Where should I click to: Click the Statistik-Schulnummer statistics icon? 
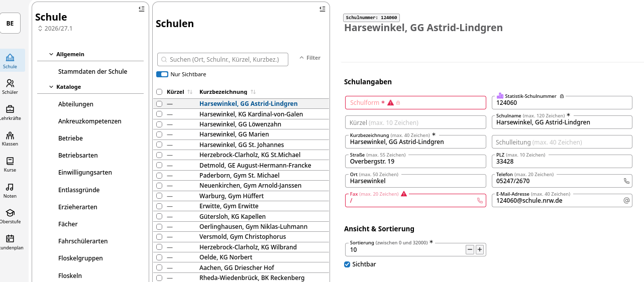coord(500,95)
